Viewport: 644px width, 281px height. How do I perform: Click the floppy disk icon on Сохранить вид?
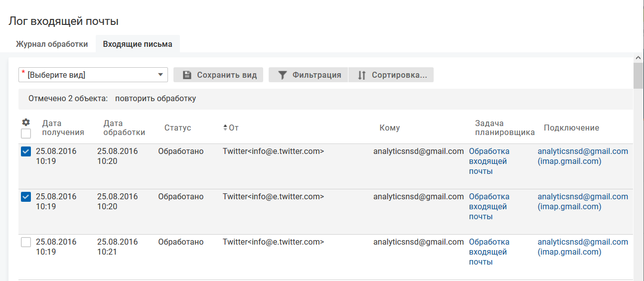tap(187, 75)
